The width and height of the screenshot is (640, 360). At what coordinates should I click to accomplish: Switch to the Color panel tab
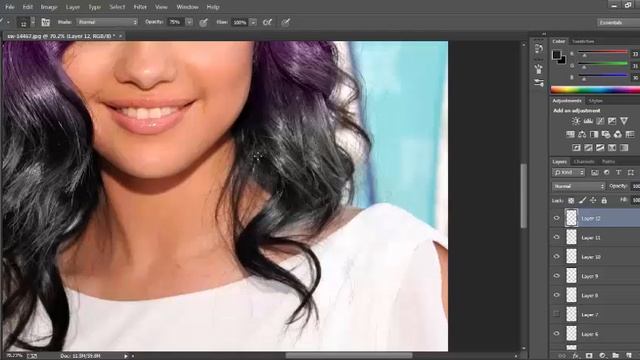[558, 42]
